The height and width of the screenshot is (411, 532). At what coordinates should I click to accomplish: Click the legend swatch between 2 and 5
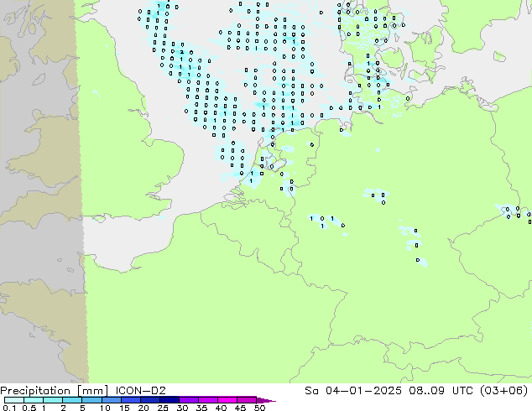(x=72, y=400)
